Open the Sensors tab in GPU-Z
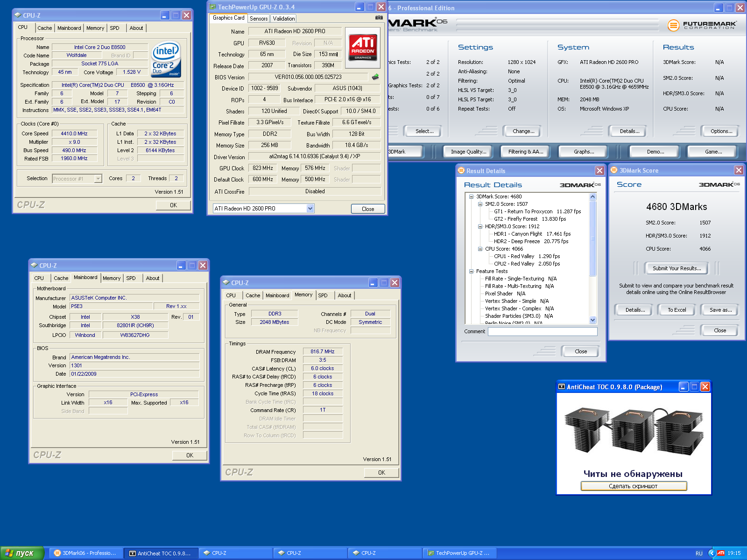The height and width of the screenshot is (560, 747). (x=258, y=19)
